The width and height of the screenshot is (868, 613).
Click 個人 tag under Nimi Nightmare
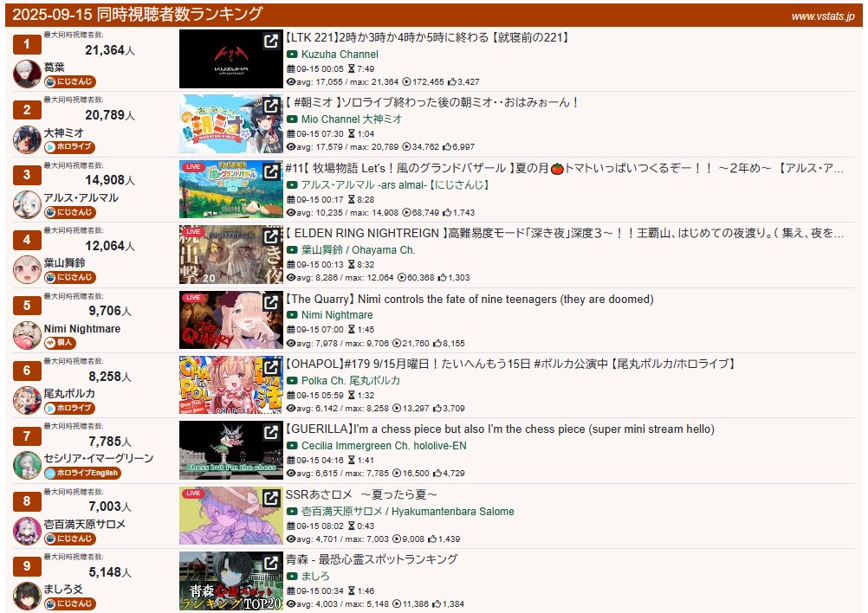coord(60,343)
